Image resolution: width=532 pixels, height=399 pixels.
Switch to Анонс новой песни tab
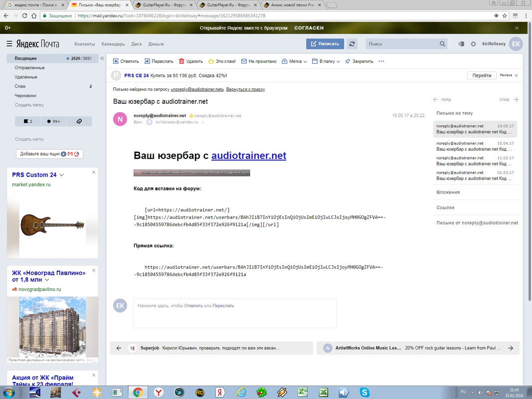click(x=293, y=5)
